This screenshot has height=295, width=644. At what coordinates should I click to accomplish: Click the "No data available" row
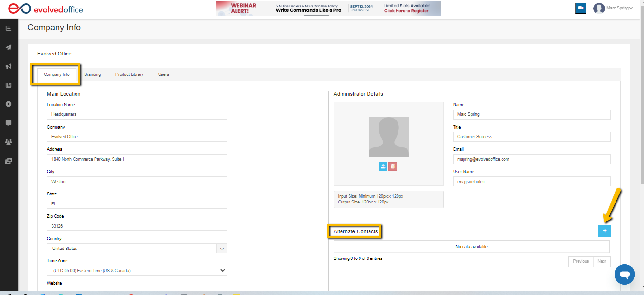472,247
